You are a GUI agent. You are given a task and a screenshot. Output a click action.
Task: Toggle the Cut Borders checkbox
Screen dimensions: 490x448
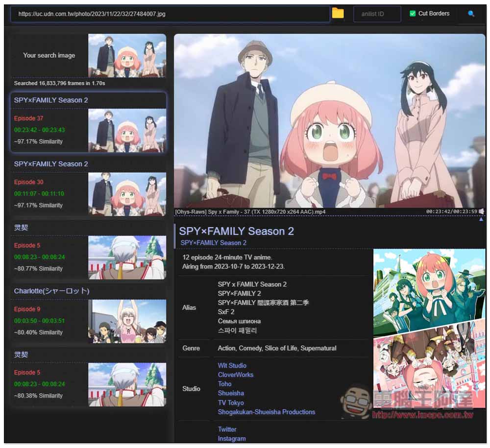point(413,13)
